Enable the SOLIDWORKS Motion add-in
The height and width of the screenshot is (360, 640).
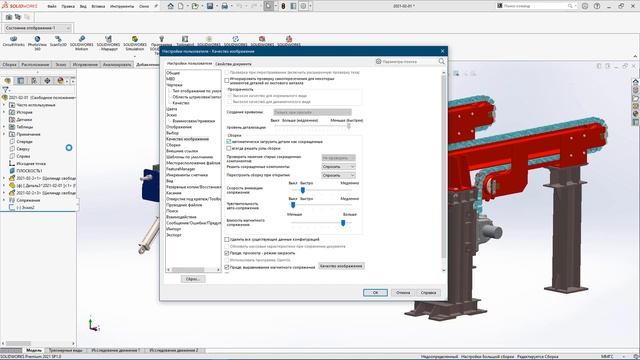(x=82, y=42)
